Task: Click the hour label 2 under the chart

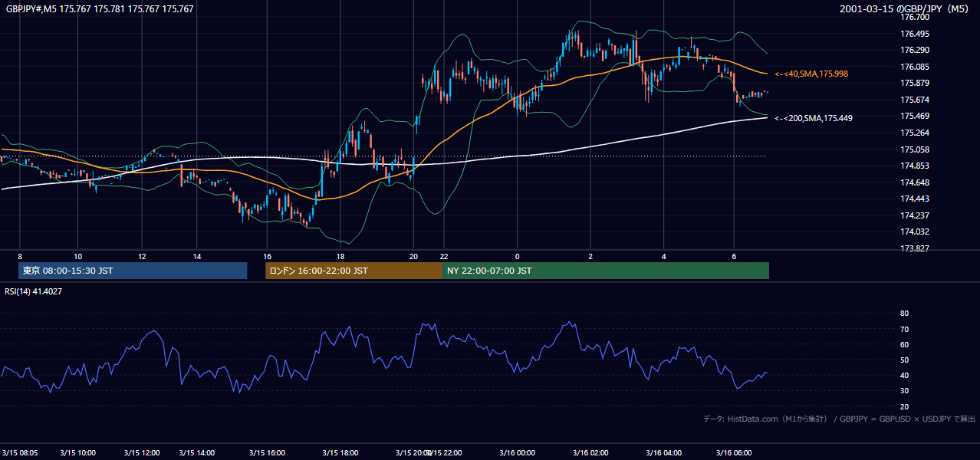Action: pos(590,256)
